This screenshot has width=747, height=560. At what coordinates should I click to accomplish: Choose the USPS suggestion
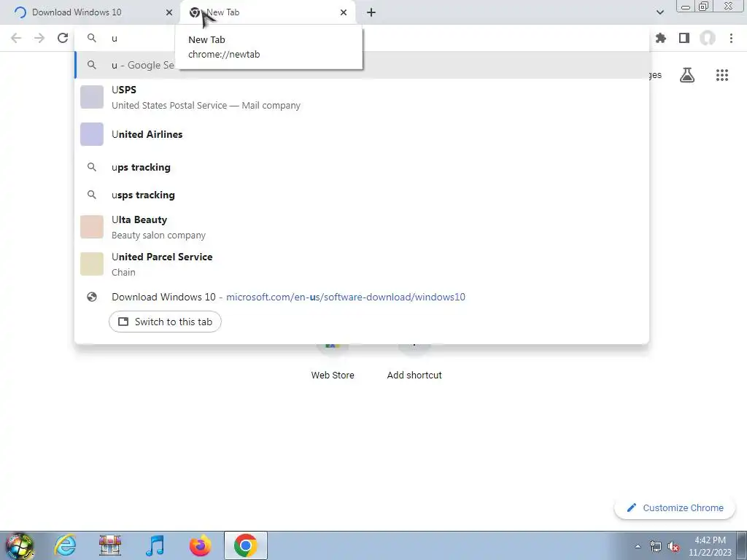362,97
